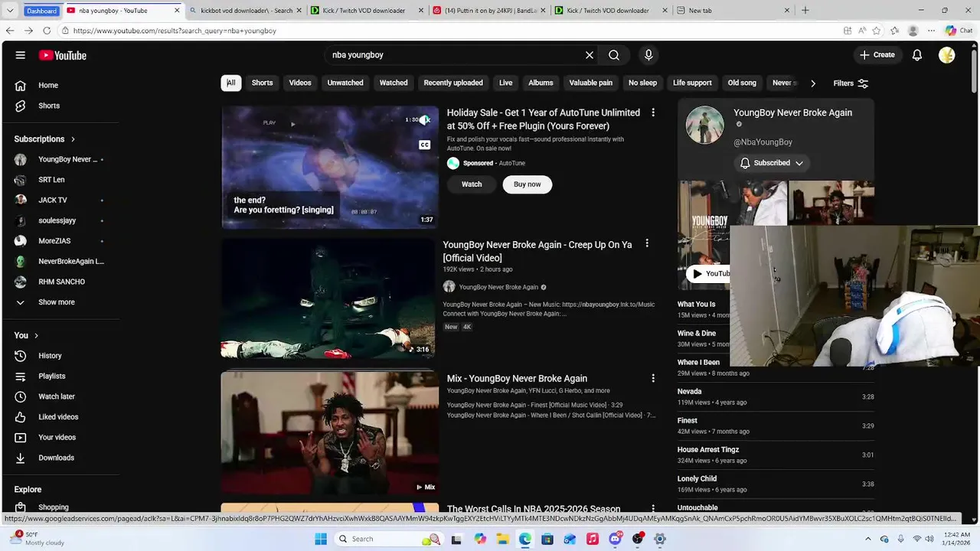Click Watch button on the AutoTune ad
This screenshot has width=980, height=551.
click(x=472, y=184)
